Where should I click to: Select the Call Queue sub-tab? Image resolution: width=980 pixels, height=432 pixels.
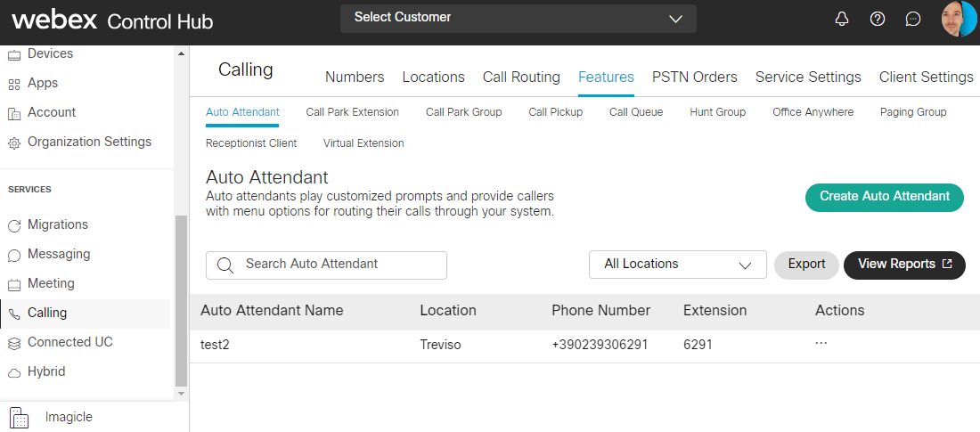(636, 112)
